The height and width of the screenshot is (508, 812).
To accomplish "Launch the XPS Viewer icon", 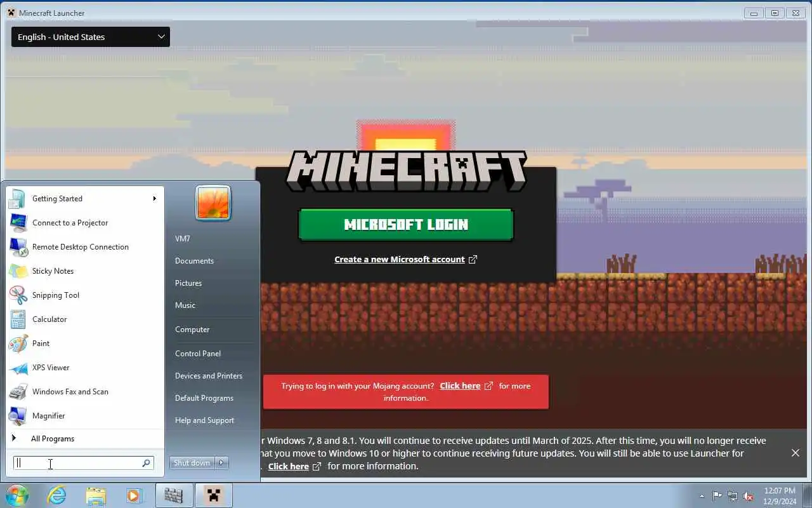I will tap(18, 368).
